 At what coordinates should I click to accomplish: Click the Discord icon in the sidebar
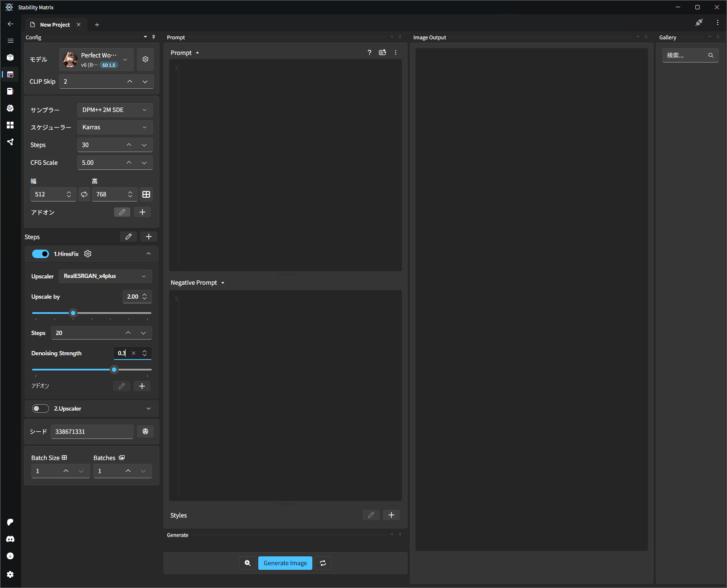pyautogui.click(x=10, y=539)
